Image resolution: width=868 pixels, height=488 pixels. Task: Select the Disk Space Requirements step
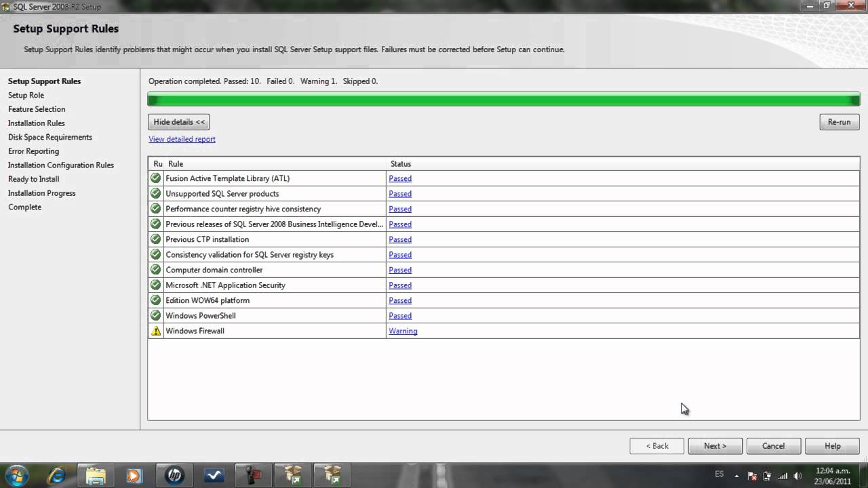(x=50, y=137)
